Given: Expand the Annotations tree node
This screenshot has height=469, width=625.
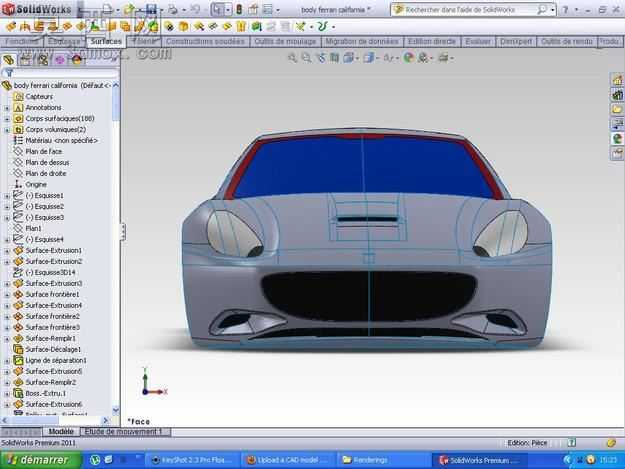Looking at the screenshot, I should point(7,108).
